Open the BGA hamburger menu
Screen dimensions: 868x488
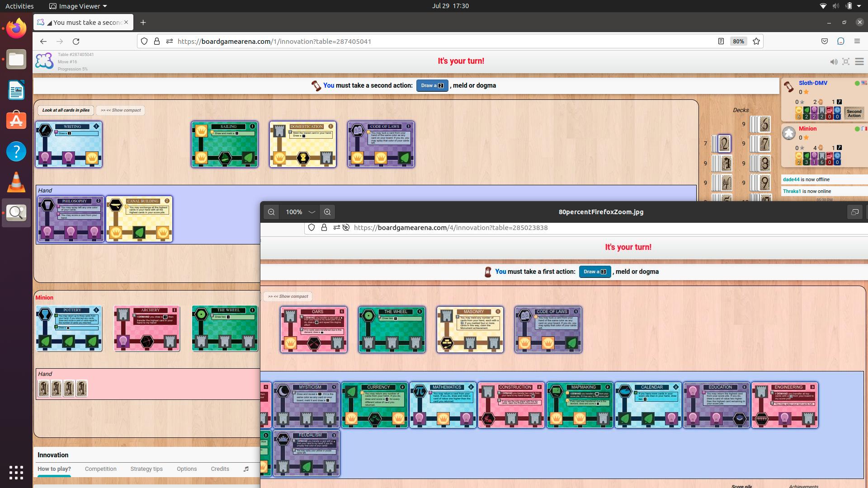click(859, 62)
